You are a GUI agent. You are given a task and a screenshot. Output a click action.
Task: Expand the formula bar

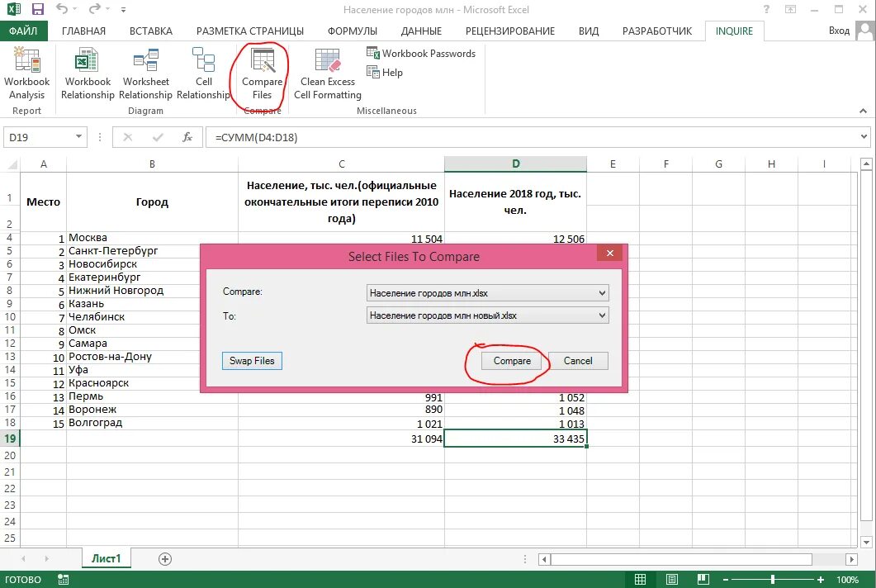coord(864,136)
